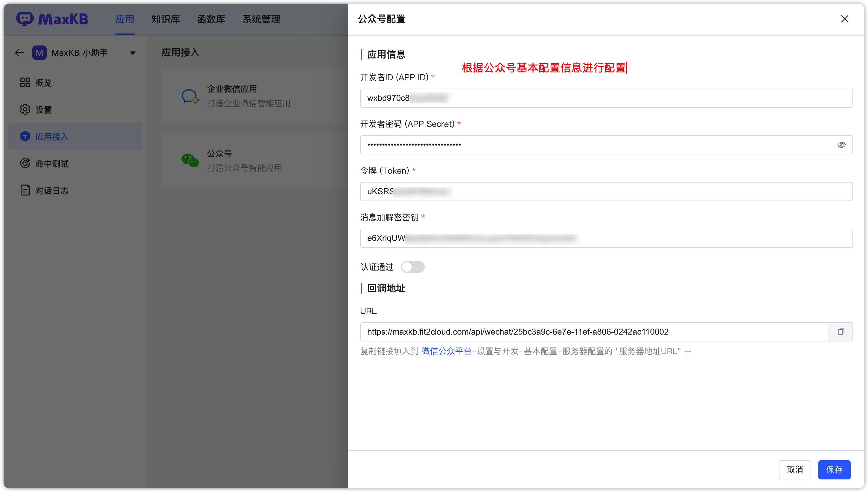This screenshot has width=868, height=492.
Task: Open the 微信公众平台 link
Action: [x=446, y=351]
